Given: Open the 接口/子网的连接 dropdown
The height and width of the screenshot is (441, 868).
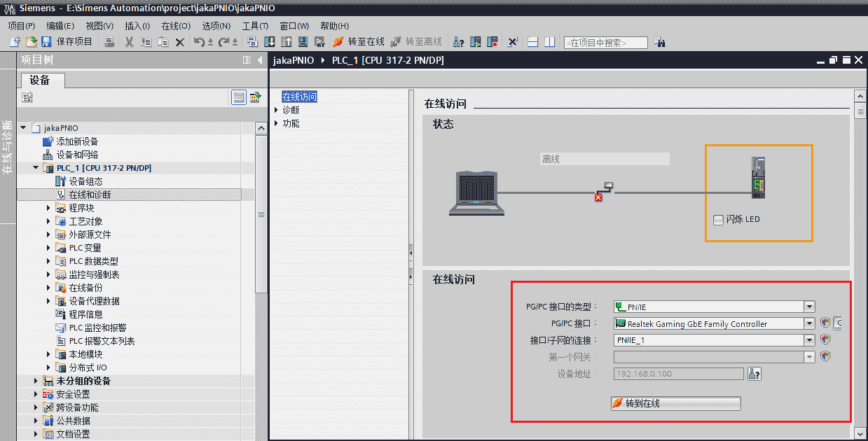Looking at the screenshot, I should click(809, 340).
